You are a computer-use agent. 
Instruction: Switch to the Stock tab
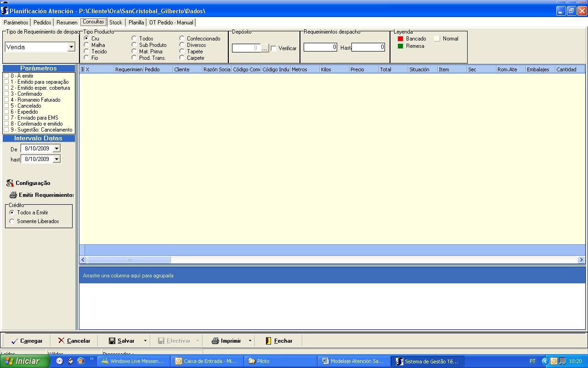pos(116,23)
